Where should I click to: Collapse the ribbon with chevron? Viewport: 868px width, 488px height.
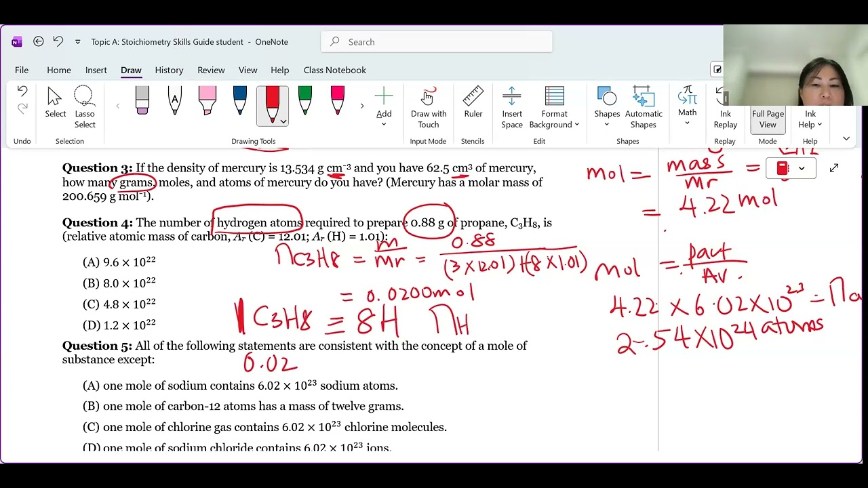[846, 138]
